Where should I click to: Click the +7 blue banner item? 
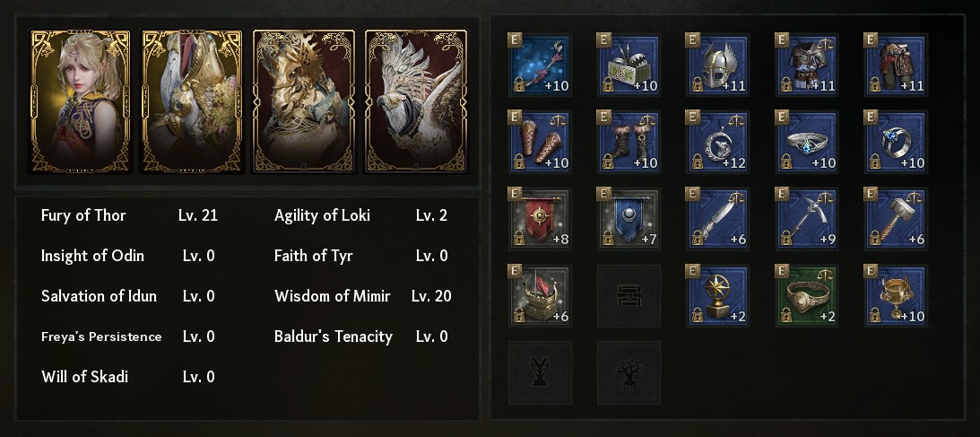(629, 219)
